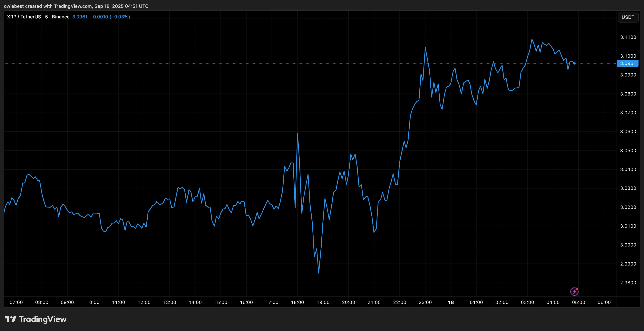Click the 13:00 time axis label
The image size is (644, 331).
pos(170,302)
